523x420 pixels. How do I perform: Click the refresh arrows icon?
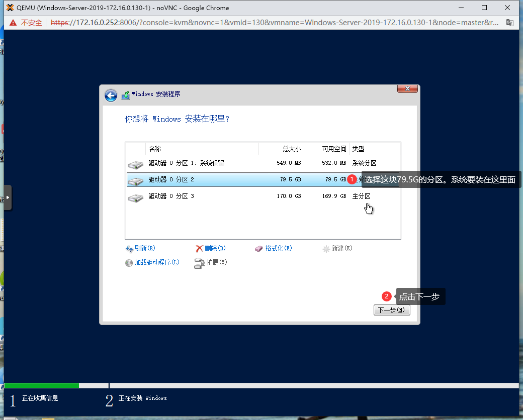coord(129,249)
